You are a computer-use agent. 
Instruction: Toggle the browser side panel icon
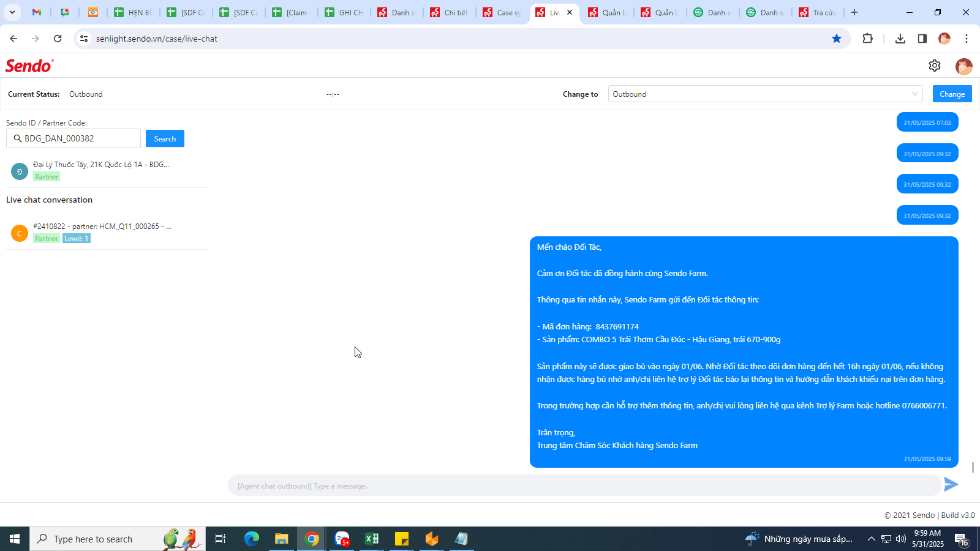(x=922, y=39)
